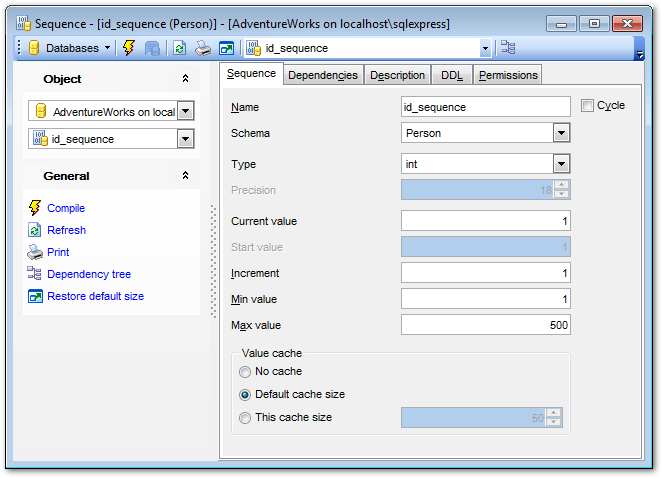This screenshot has width=662, height=478.
Task: Switch to the Dependencies tab
Action: (322, 75)
